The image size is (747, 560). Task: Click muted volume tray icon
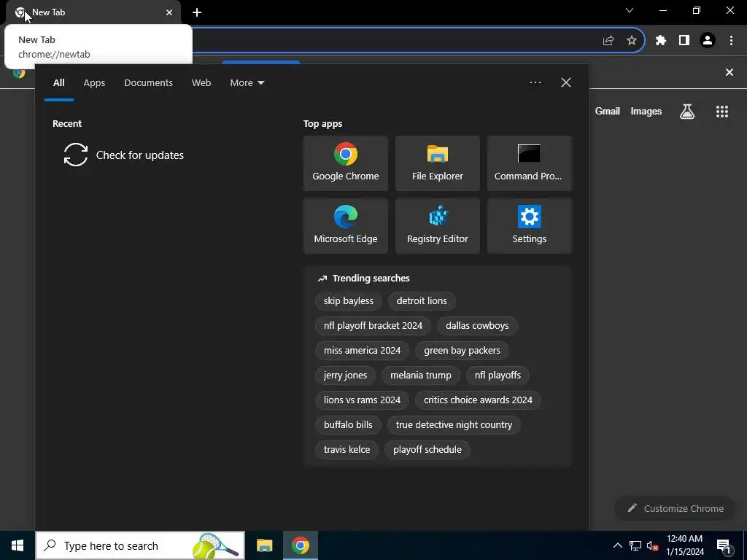click(653, 545)
